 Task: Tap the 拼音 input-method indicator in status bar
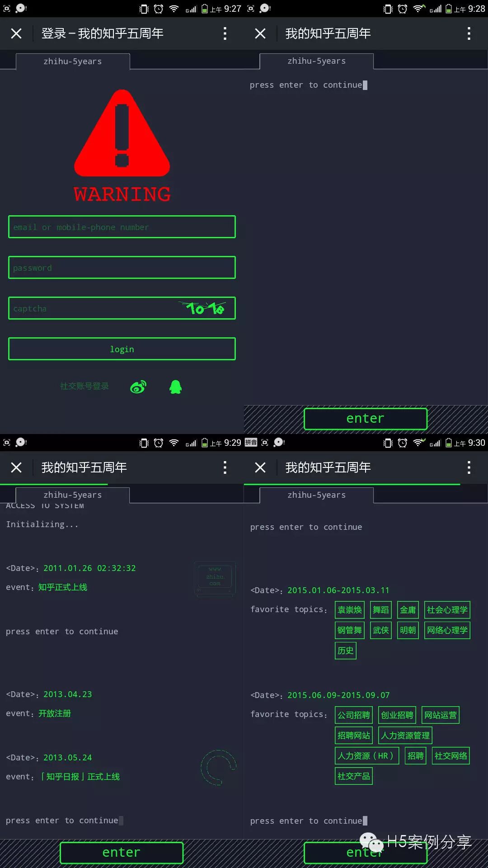coord(251,442)
